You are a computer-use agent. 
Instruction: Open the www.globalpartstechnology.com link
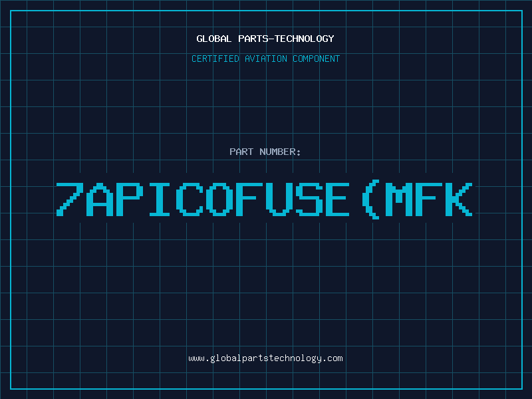[265, 358]
